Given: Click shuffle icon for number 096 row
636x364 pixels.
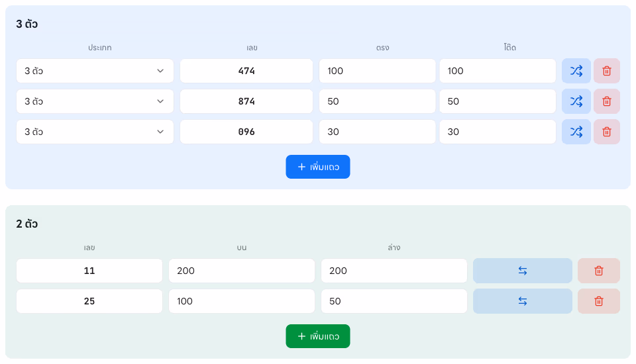Looking at the screenshot, I should 576,132.
